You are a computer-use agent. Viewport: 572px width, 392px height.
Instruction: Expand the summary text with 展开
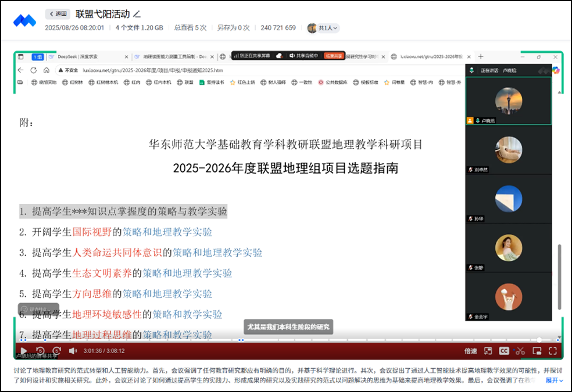pos(554,380)
